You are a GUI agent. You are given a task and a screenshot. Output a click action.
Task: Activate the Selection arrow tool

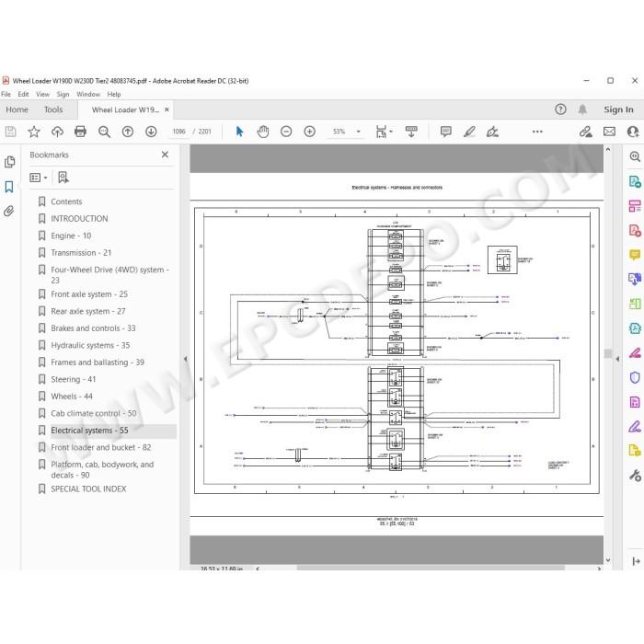pyautogui.click(x=239, y=132)
